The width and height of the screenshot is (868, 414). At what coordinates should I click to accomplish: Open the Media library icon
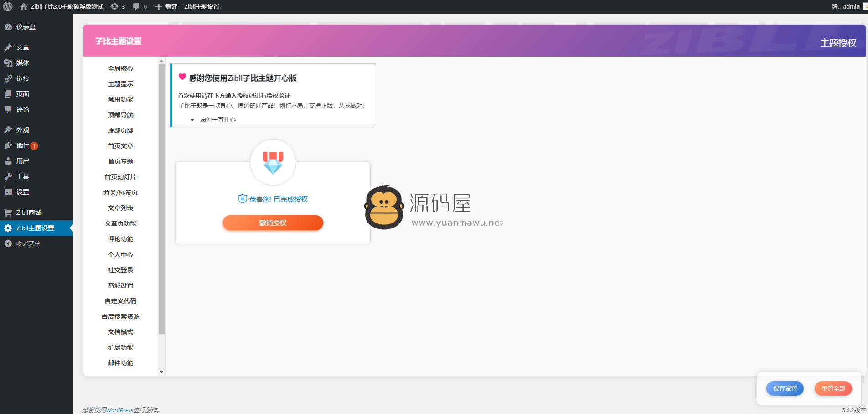[8, 63]
